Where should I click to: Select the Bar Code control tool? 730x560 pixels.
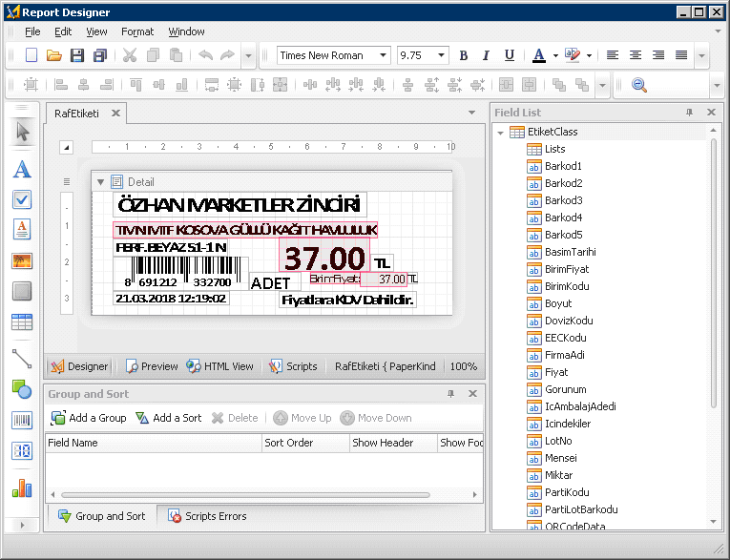[22, 420]
